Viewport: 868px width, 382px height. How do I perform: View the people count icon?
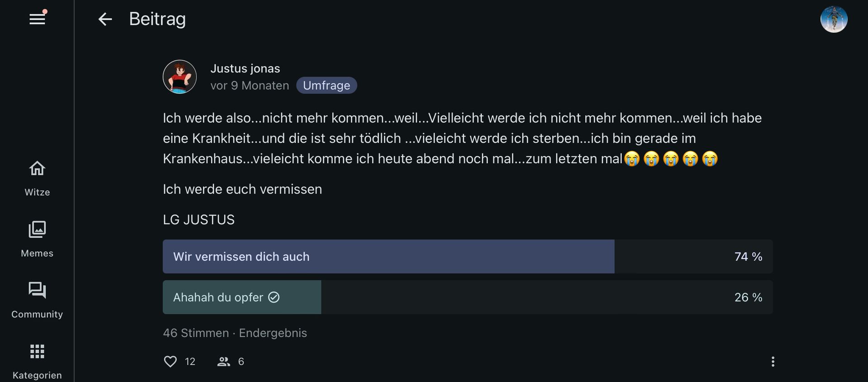pyautogui.click(x=224, y=362)
